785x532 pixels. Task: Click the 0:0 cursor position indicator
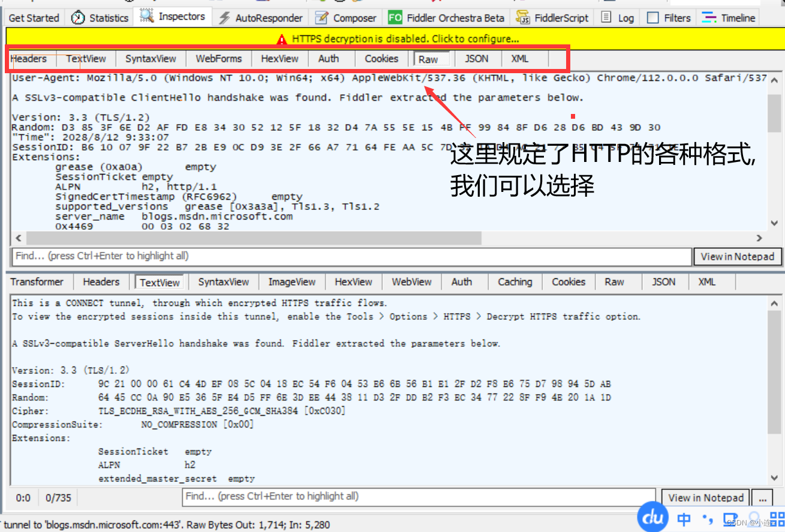point(23,498)
